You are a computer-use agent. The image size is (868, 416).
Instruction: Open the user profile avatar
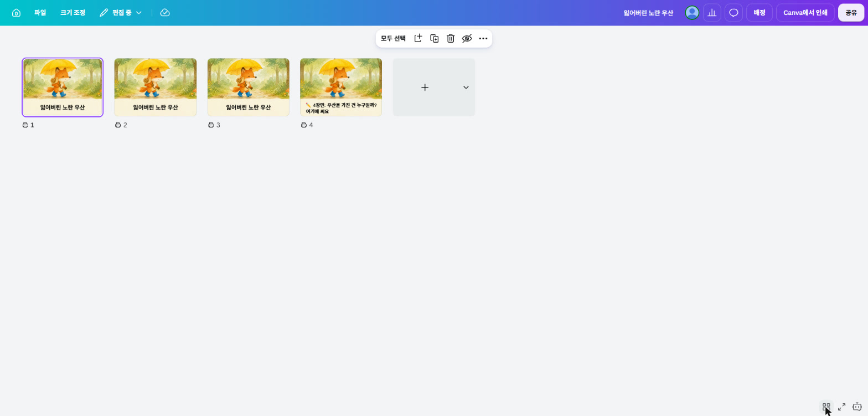692,13
